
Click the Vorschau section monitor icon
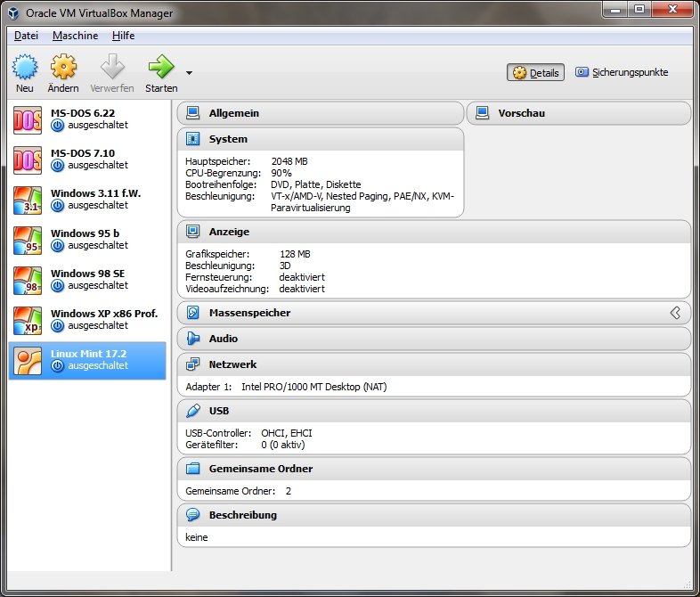(x=482, y=113)
